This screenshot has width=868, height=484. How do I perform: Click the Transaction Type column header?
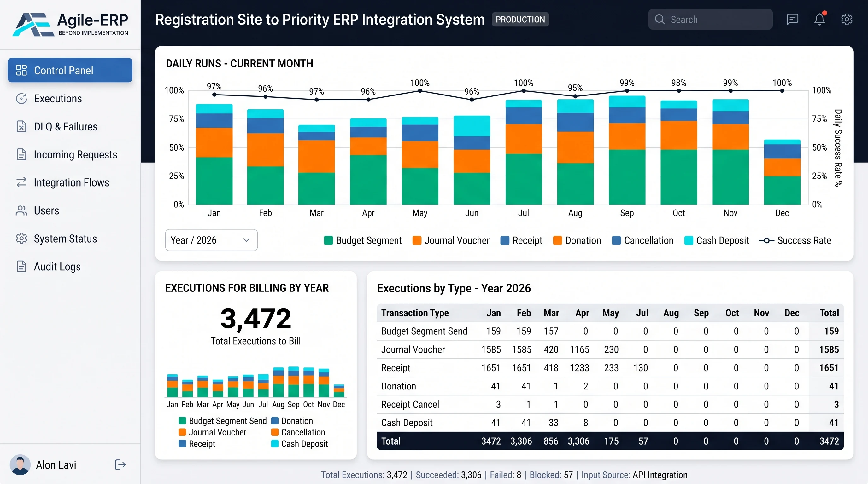415,313
